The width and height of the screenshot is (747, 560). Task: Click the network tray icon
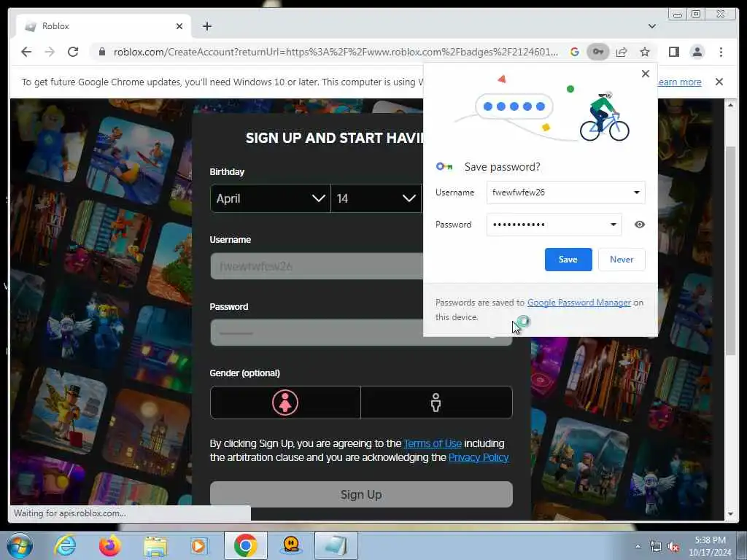[x=656, y=547]
